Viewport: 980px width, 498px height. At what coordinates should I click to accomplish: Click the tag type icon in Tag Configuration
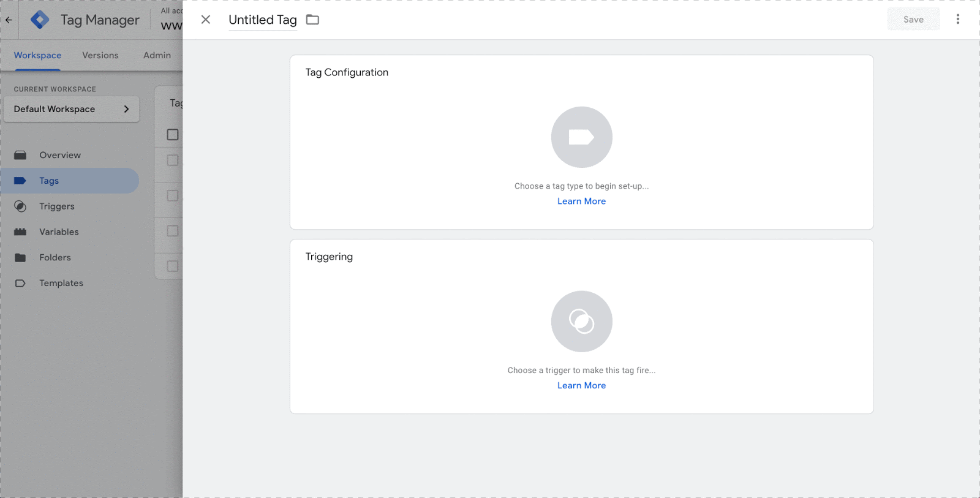click(x=581, y=137)
